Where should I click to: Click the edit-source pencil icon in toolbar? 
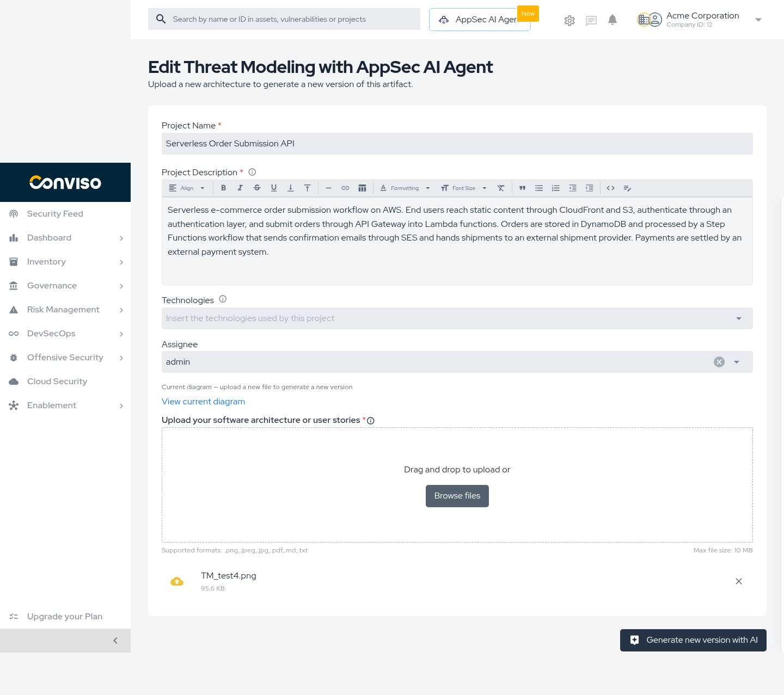[x=627, y=188]
